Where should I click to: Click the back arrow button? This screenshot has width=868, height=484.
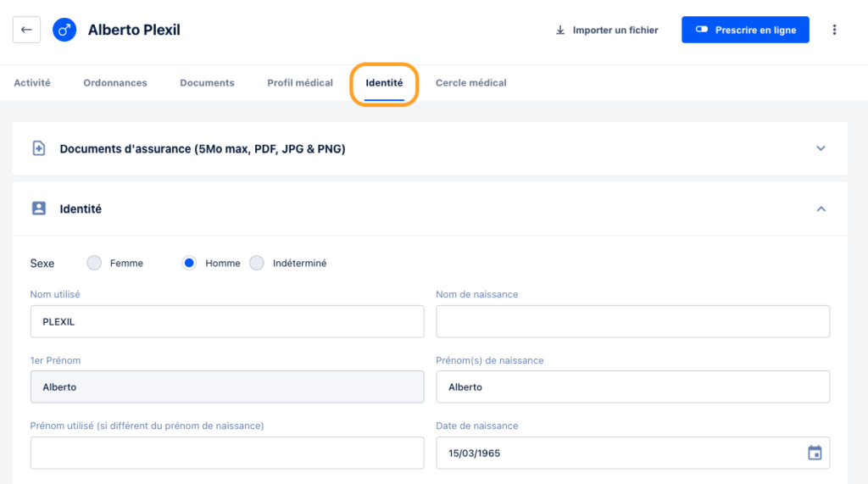tap(26, 30)
